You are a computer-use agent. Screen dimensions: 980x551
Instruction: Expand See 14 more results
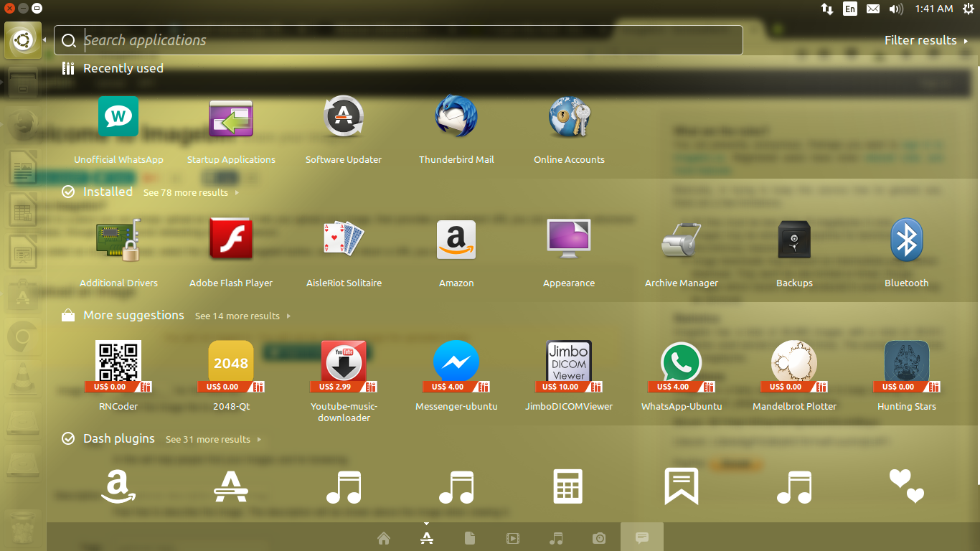(242, 316)
